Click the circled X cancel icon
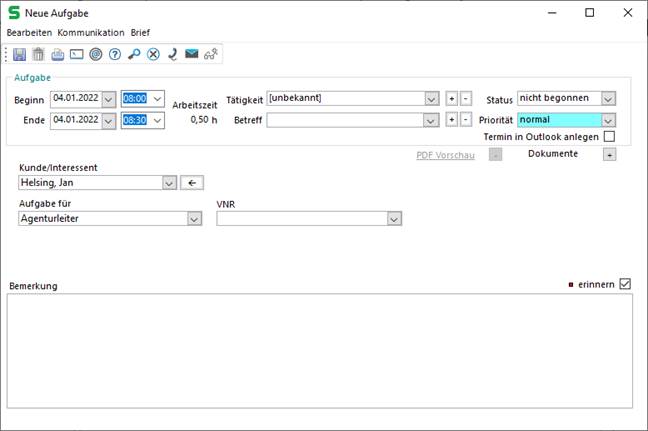Viewport: 648px width, 431px height. pos(153,54)
